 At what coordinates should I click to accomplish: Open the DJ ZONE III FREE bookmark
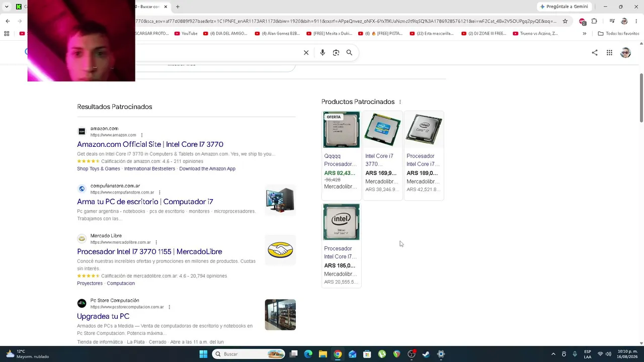(x=484, y=34)
